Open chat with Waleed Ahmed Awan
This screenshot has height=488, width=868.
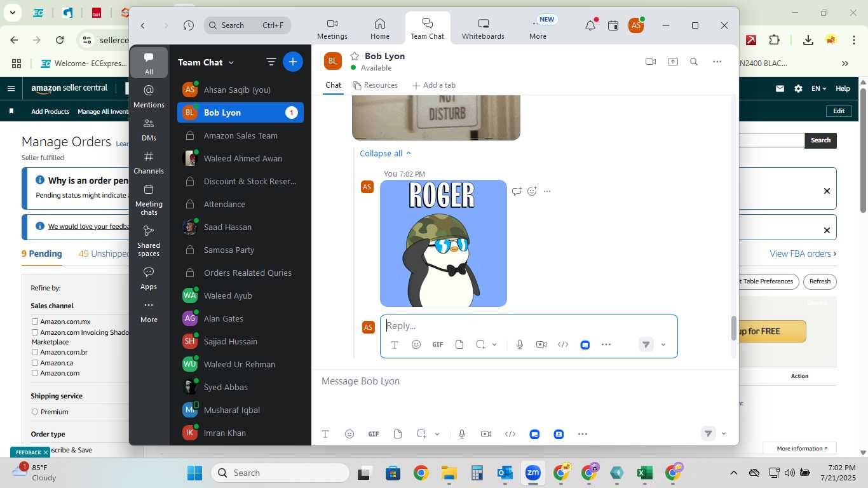click(x=240, y=158)
